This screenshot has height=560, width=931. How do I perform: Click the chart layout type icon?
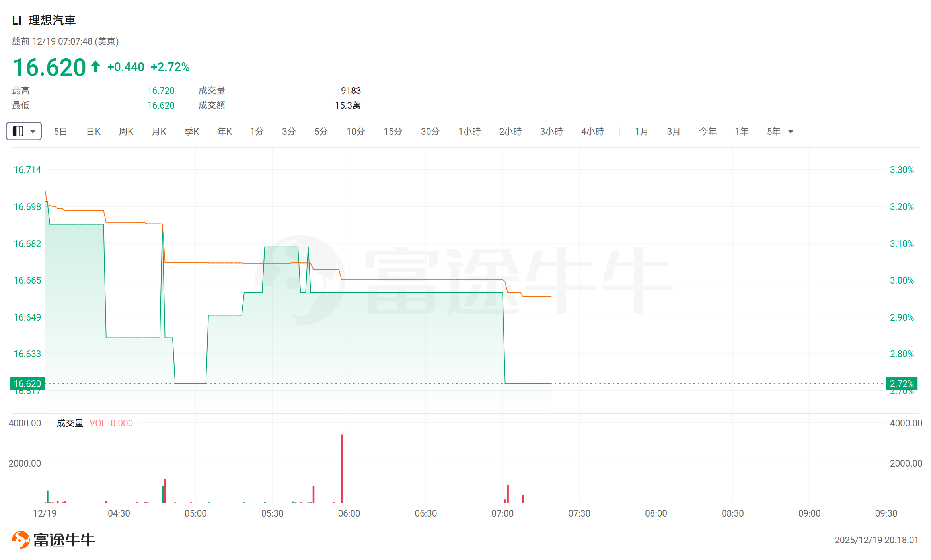click(18, 131)
